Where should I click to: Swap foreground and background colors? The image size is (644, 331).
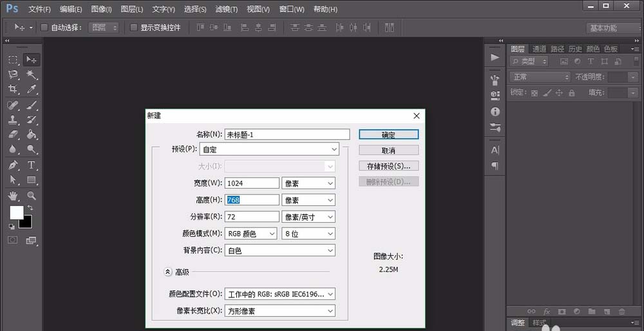click(x=30, y=208)
